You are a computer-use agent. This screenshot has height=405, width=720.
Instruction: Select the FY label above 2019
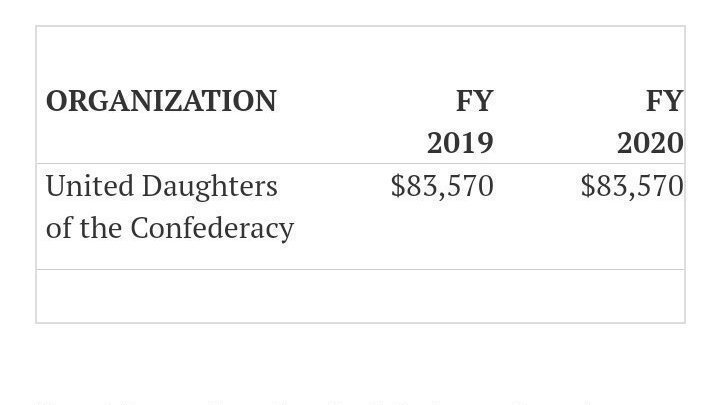tap(474, 101)
